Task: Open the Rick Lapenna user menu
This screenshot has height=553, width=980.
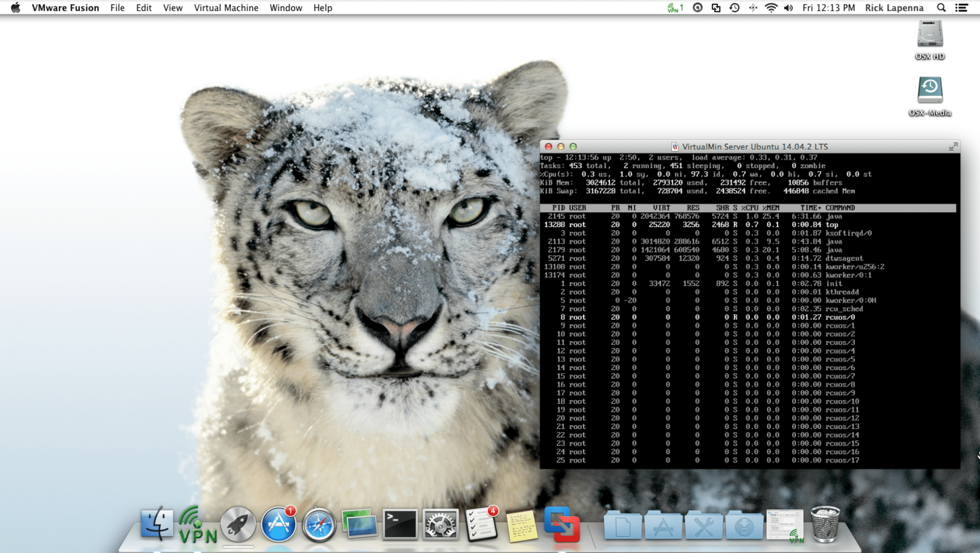Action: pos(894,8)
